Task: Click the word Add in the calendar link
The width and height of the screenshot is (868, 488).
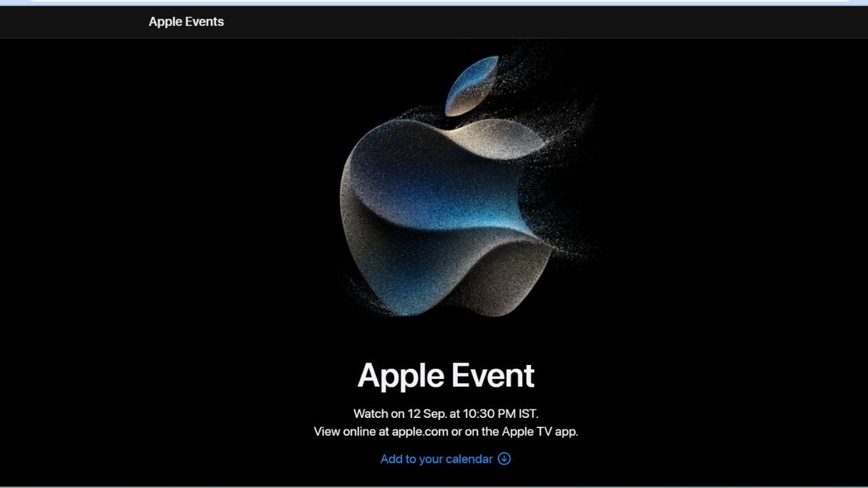Action: pos(391,459)
